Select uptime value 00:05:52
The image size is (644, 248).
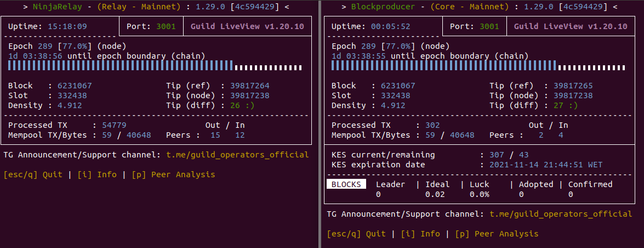coord(391,26)
